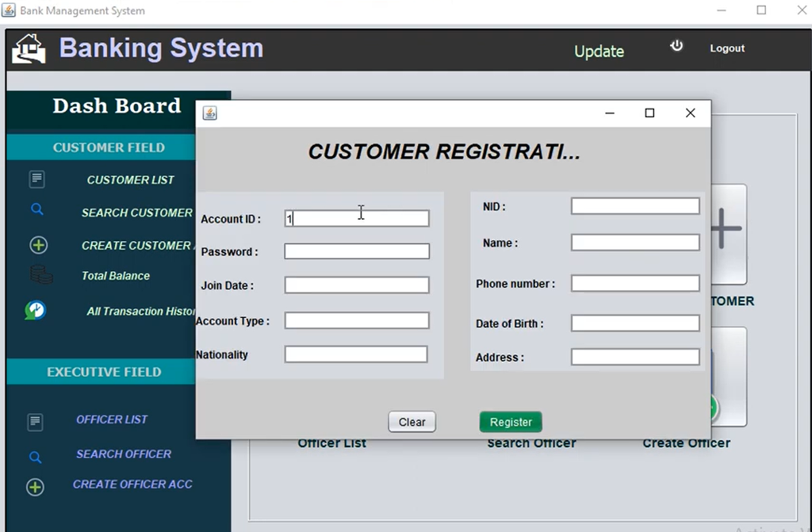Click the Java icon in the registration dialog title bar
This screenshot has width=812, height=532.
click(x=209, y=113)
